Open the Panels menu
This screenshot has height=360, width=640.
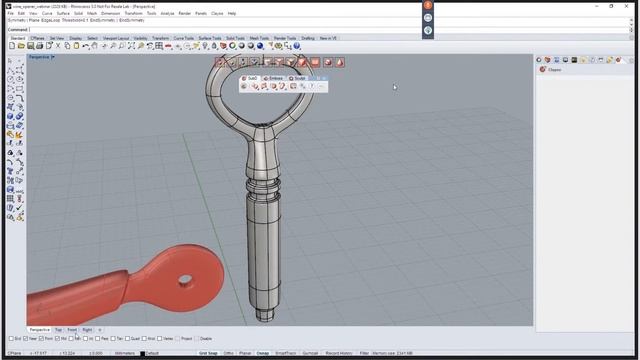(x=201, y=13)
